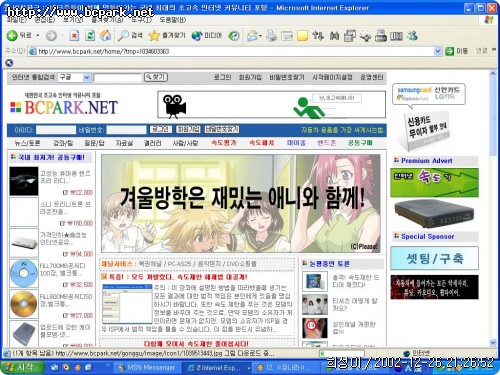Refresh the page using the toolbar icon

coord(90,36)
